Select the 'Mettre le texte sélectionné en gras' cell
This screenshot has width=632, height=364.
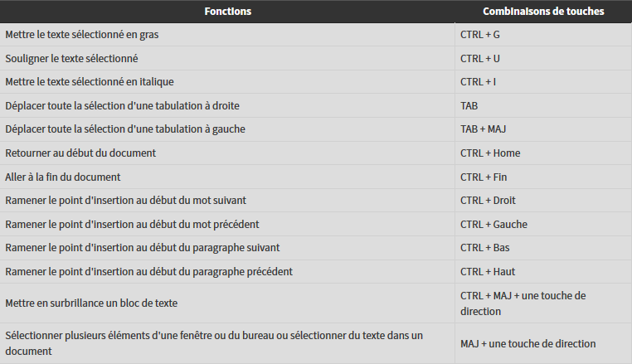(x=227, y=35)
